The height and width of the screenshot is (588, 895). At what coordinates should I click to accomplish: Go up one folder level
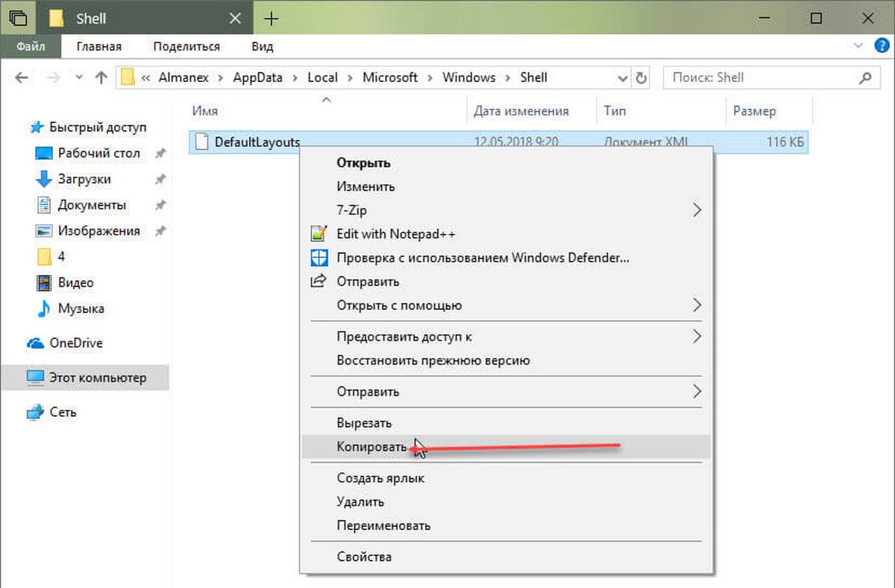click(101, 78)
